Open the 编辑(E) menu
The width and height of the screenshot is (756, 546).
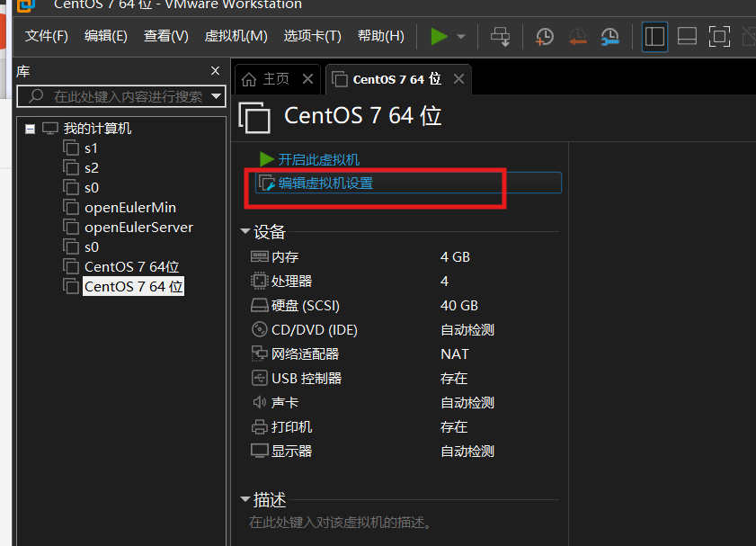tap(105, 36)
